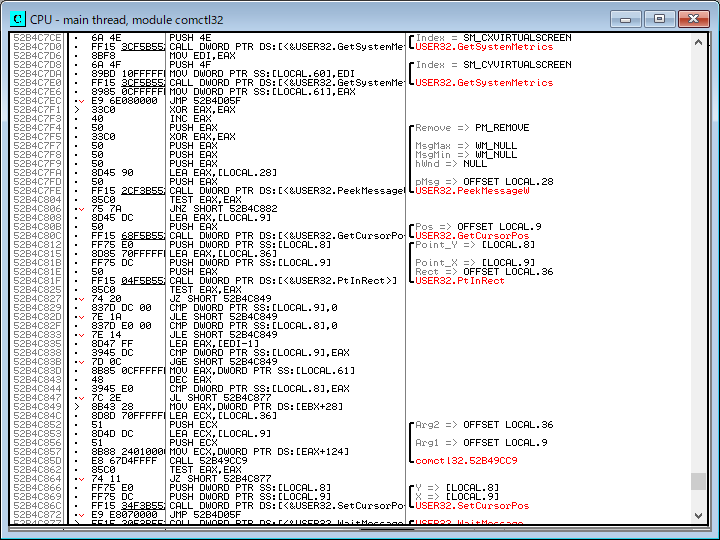Select address 52B4C7CE
720x540 pixels.
pos(37,38)
